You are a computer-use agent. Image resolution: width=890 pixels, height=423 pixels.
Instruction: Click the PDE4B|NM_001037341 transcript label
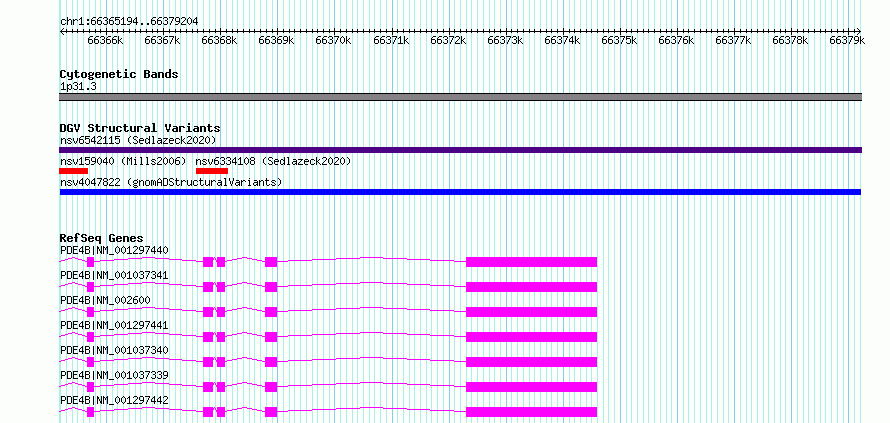[x=114, y=275]
